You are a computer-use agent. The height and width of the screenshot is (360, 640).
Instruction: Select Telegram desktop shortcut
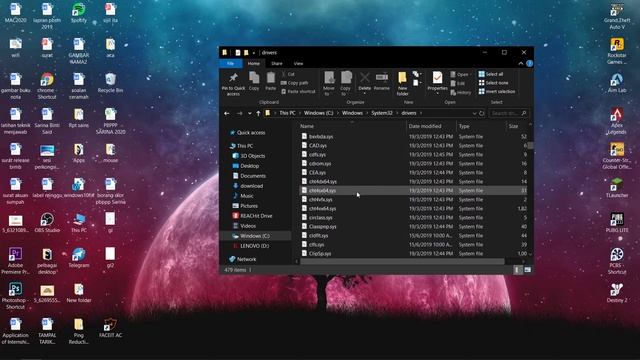click(78, 258)
